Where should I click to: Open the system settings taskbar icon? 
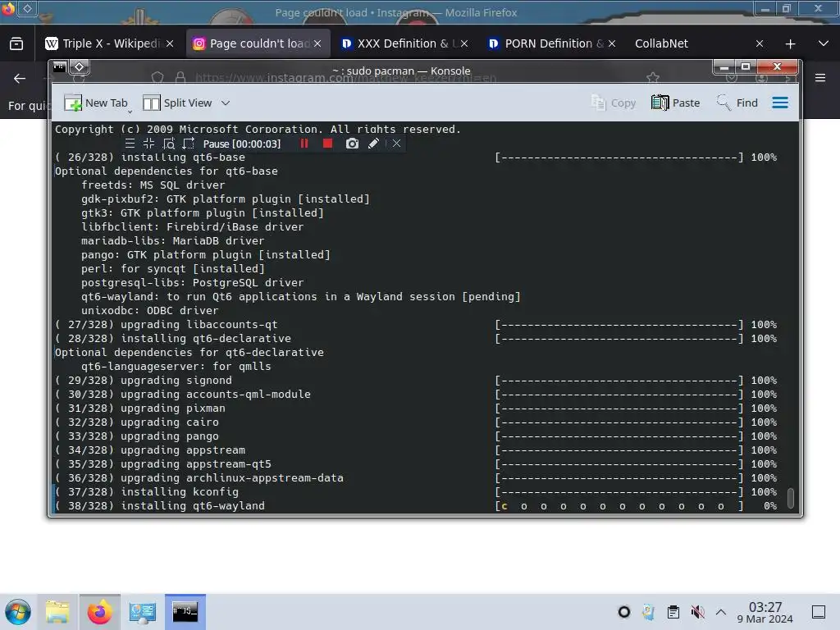click(x=142, y=612)
